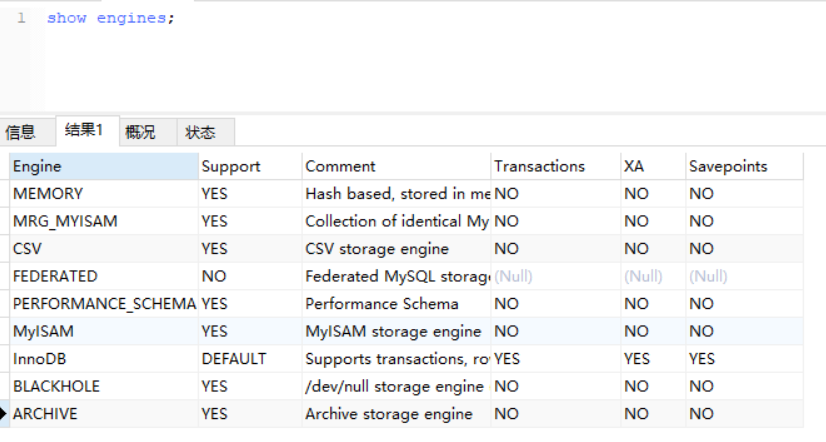
Task: Click line number 1 in editor gutter
Action: pyautogui.click(x=21, y=18)
